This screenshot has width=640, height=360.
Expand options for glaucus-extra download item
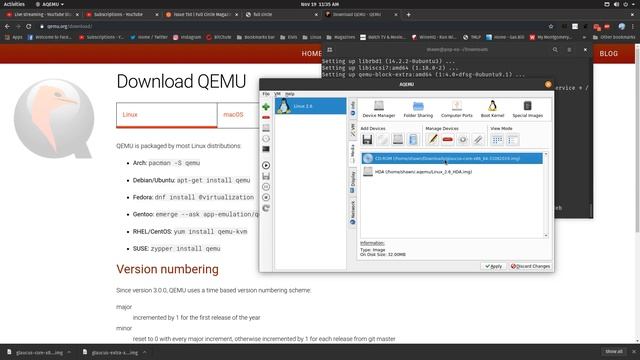pos(144,352)
